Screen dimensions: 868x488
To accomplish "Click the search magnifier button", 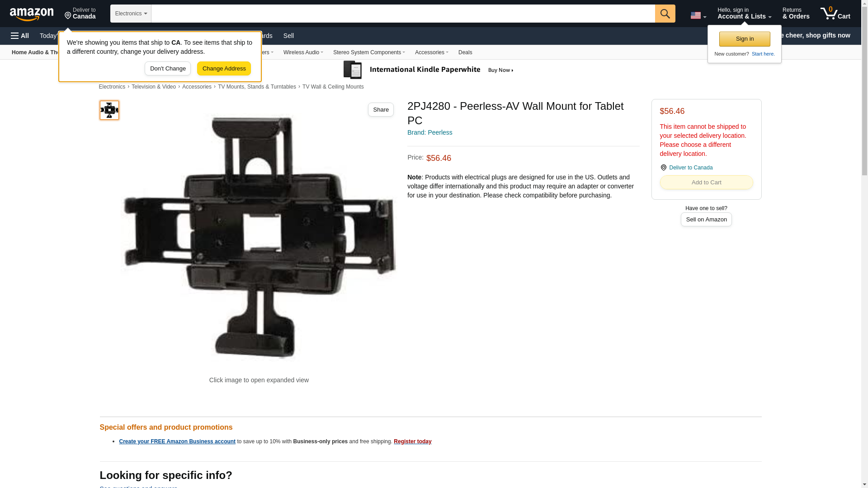I will 665,14.
